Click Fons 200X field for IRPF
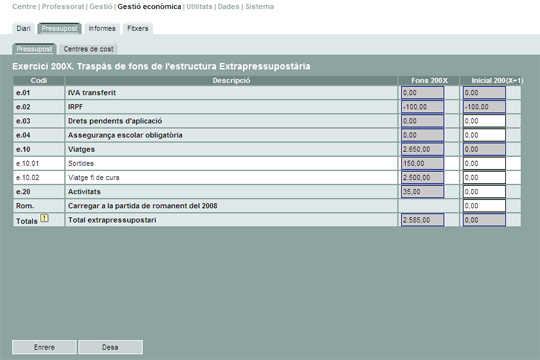Image resolution: width=540 pixels, height=360 pixels. pos(423,107)
